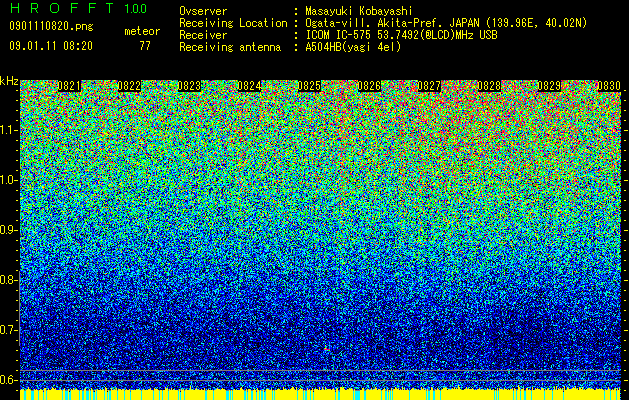Click the 09.01.11 08:20 date stamp
Viewport: 629px width, 400px height.
point(51,46)
